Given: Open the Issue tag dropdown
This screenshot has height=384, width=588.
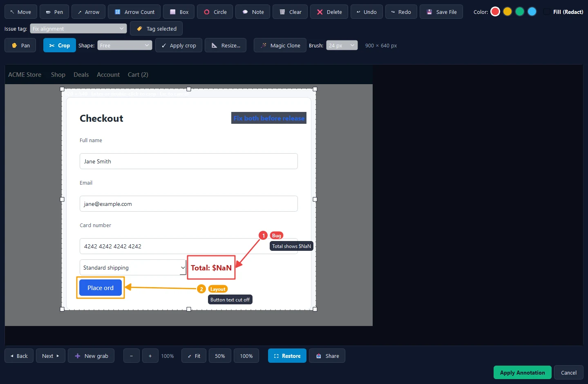Looking at the screenshot, I should coord(78,29).
